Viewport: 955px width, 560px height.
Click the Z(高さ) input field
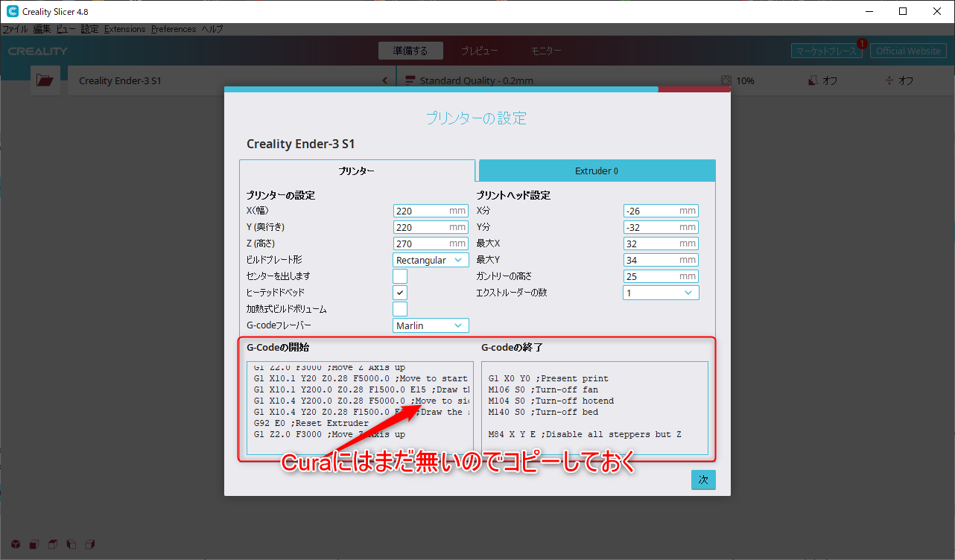pyautogui.click(x=431, y=244)
